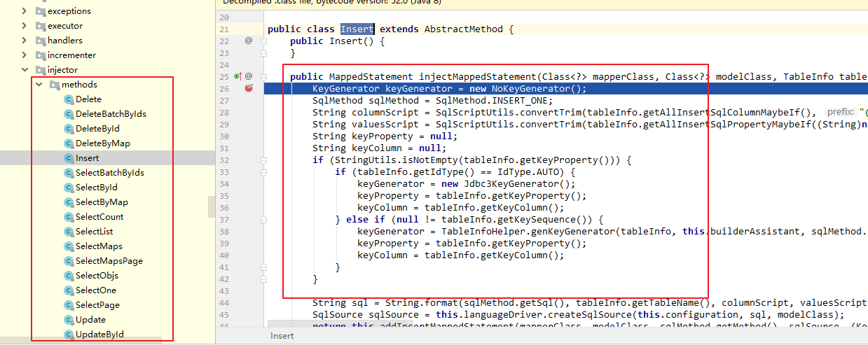Expand the exceptions package node

point(25,11)
